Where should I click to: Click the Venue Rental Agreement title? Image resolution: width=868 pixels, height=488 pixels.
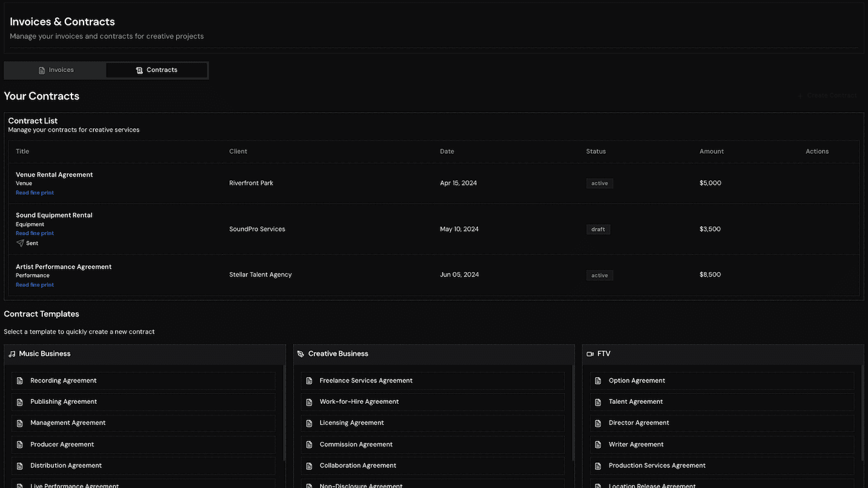click(x=54, y=175)
